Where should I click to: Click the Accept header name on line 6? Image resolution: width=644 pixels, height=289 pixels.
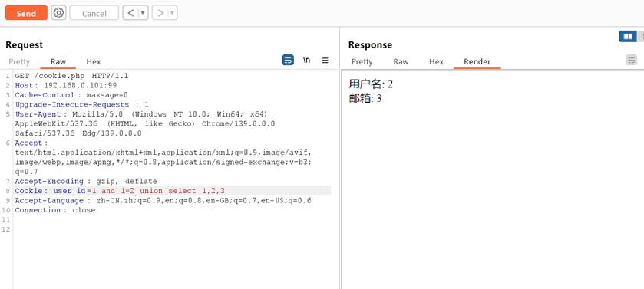pyautogui.click(x=28, y=143)
